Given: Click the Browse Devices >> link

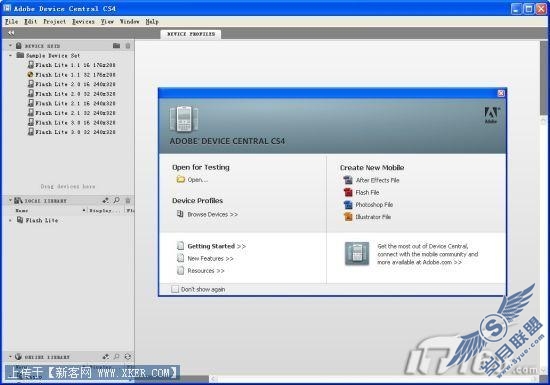Looking at the screenshot, I should tap(213, 214).
